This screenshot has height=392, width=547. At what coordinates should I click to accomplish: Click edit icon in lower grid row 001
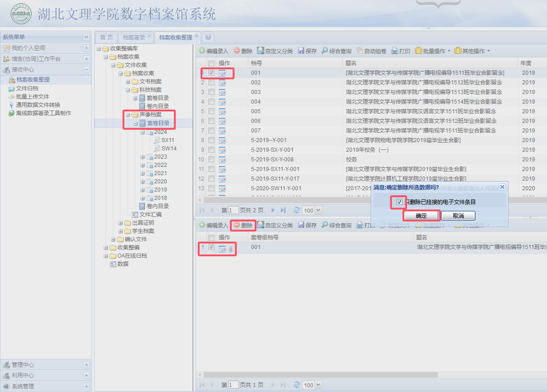click(x=222, y=249)
